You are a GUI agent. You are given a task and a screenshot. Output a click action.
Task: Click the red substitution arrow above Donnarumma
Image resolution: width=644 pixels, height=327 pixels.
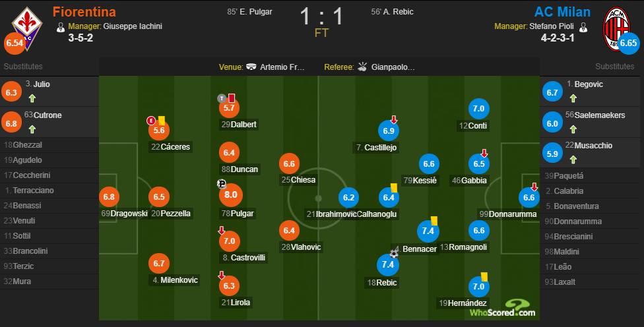point(533,187)
